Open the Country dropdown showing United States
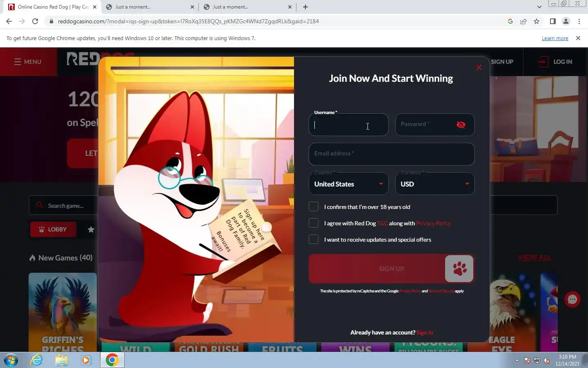The width and height of the screenshot is (588, 368). [349, 184]
